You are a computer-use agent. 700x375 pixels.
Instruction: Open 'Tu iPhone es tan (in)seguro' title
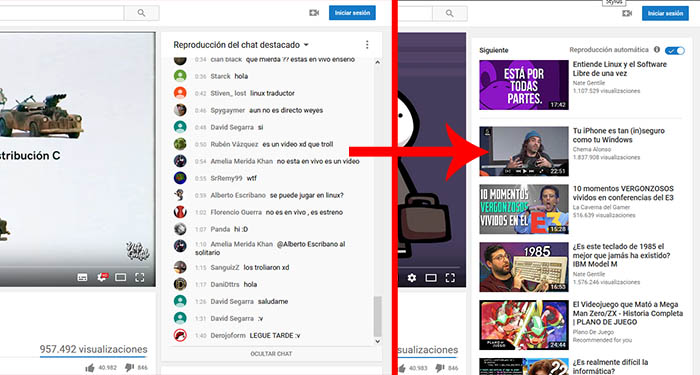click(618, 135)
